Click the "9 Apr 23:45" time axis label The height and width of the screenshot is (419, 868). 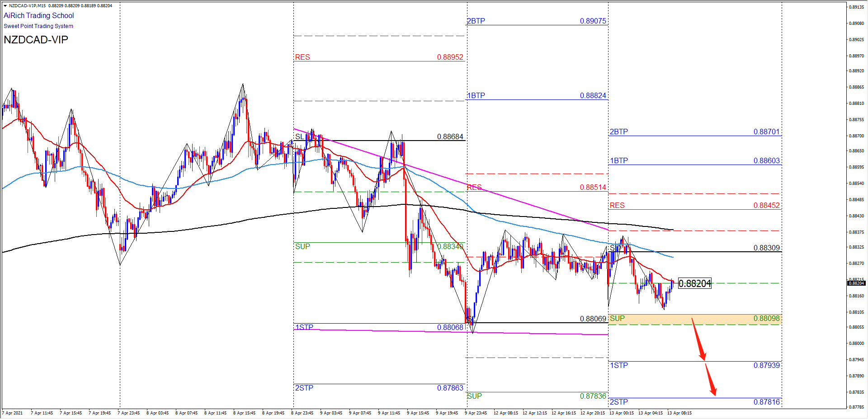coord(476,413)
